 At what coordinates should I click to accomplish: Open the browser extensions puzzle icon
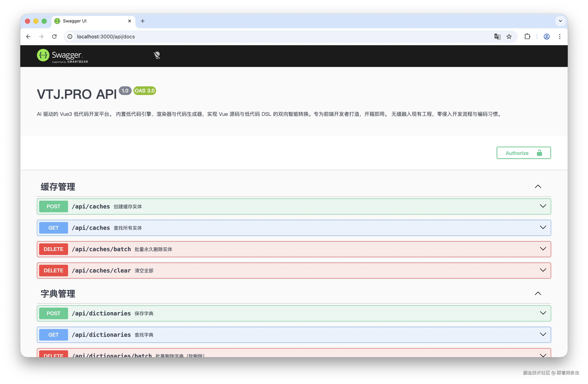pos(527,37)
